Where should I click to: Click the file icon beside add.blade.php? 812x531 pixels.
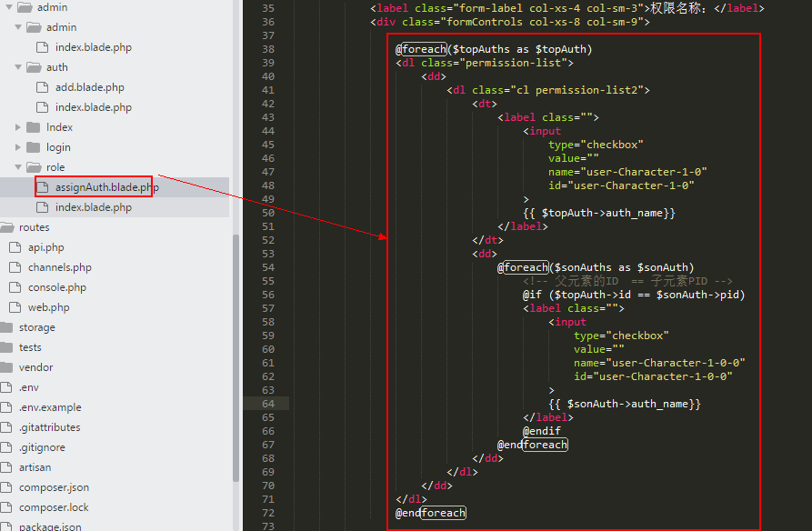tap(41, 87)
